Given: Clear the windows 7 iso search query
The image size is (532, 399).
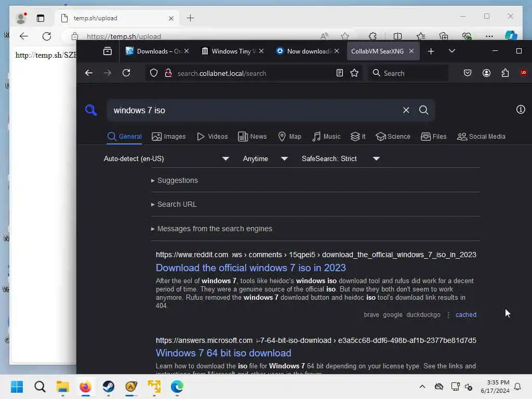Looking at the screenshot, I should tap(406, 110).
